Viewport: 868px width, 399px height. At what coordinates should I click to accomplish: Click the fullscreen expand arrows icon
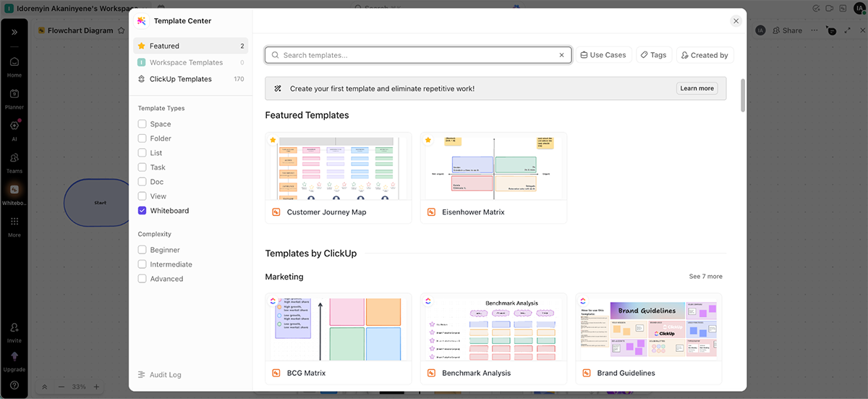846,30
